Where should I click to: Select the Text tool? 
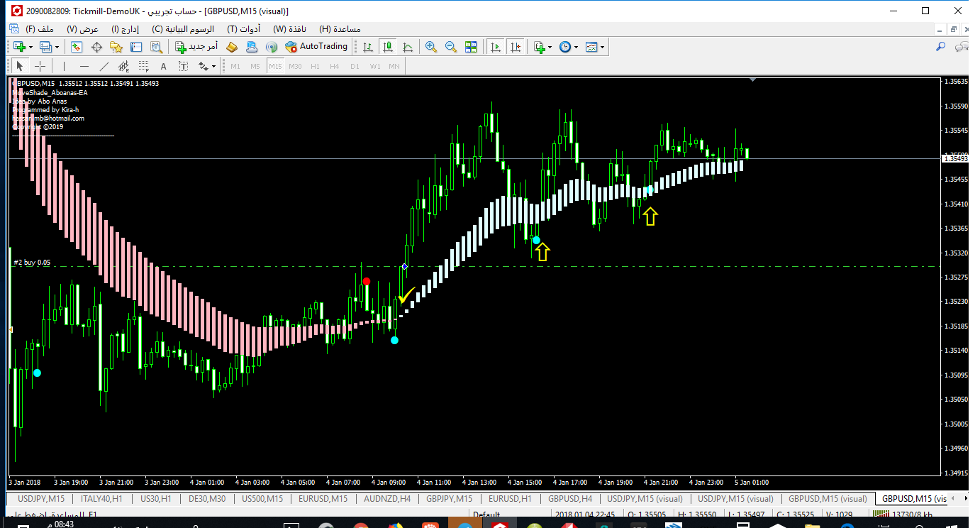point(163,66)
